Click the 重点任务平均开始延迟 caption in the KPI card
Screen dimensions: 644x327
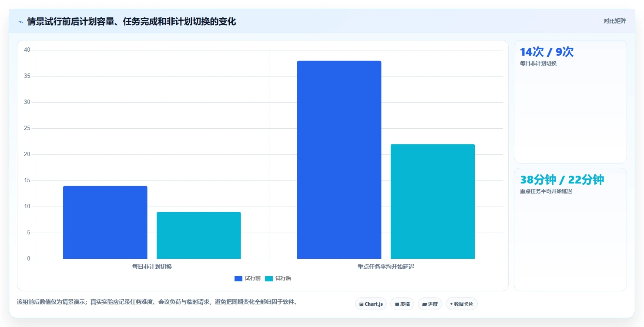(x=546, y=191)
